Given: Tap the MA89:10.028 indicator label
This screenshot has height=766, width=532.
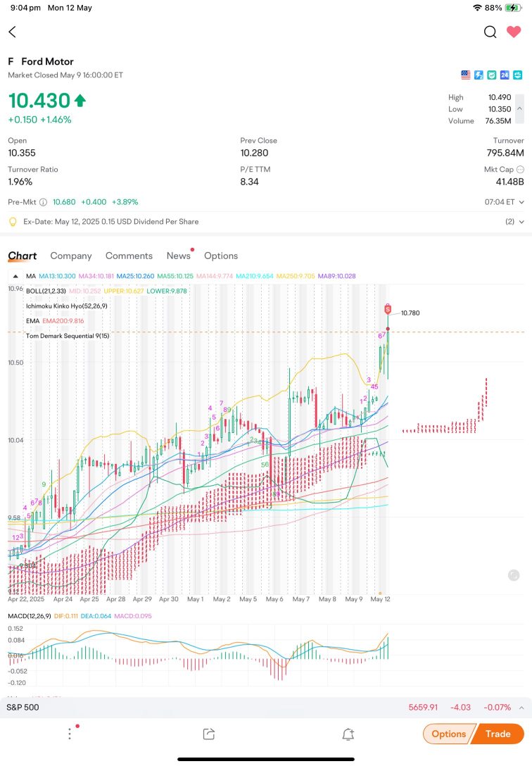Looking at the screenshot, I should (337, 276).
